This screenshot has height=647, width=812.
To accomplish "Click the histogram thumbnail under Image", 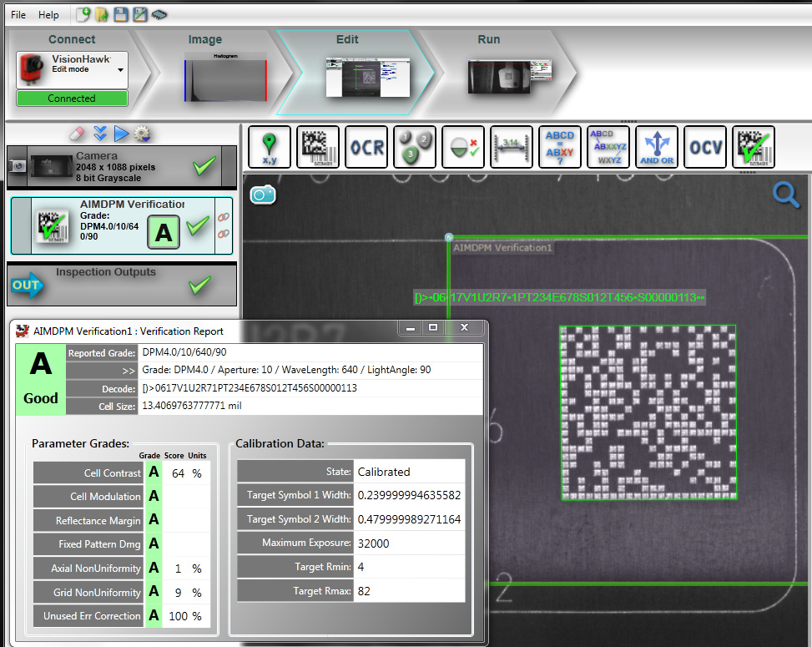I will click(x=225, y=77).
